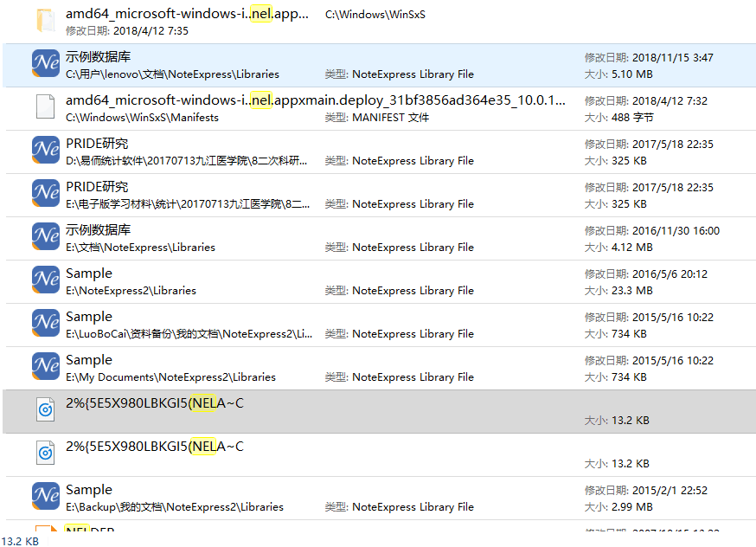Click file icon of the unhighlighted 2%{5E5X980LBKGI5(NELA~C
The width and height of the screenshot is (756, 547).
click(46, 453)
